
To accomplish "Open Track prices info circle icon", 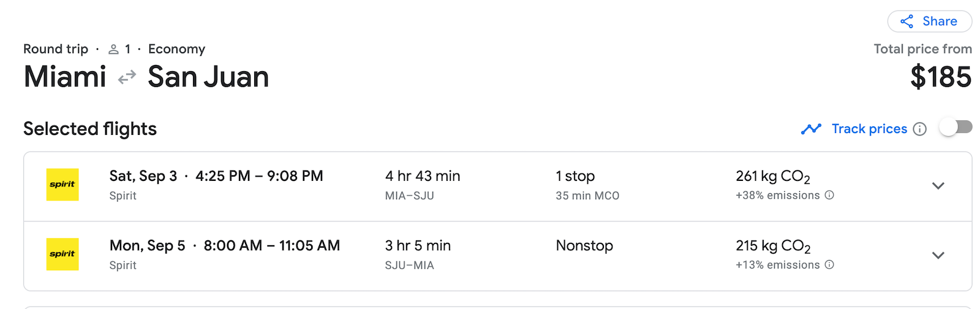I will tap(919, 129).
